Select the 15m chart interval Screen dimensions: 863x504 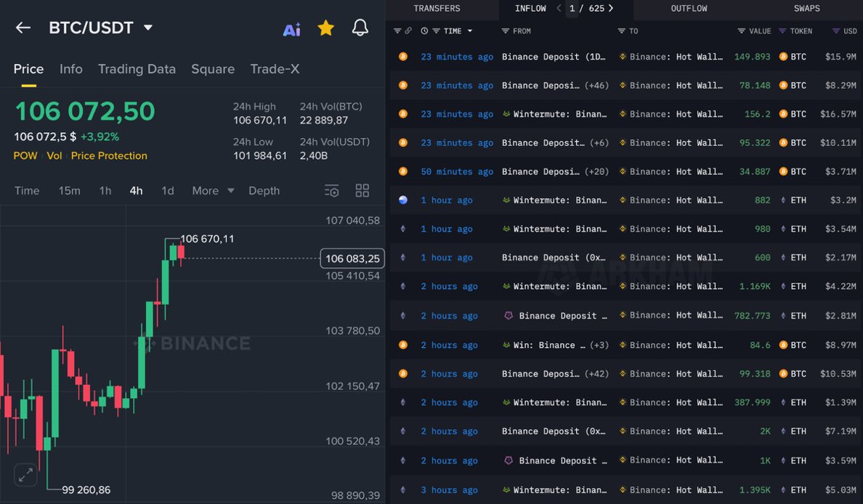pyautogui.click(x=69, y=190)
